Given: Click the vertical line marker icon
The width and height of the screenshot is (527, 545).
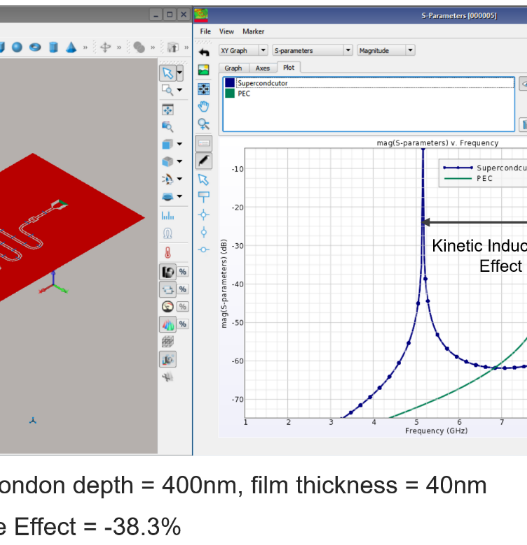Looking at the screenshot, I should pos(204,232).
